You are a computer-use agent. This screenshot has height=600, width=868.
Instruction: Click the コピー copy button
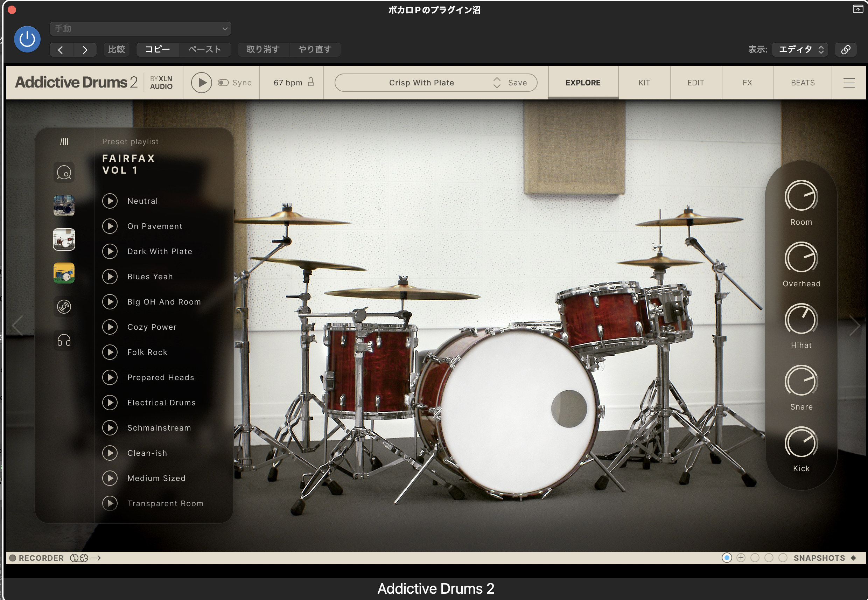(x=157, y=50)
